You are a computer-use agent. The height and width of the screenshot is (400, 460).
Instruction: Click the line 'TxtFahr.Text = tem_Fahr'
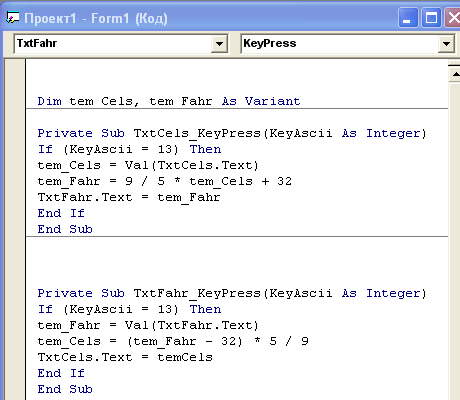pos(129,197)
